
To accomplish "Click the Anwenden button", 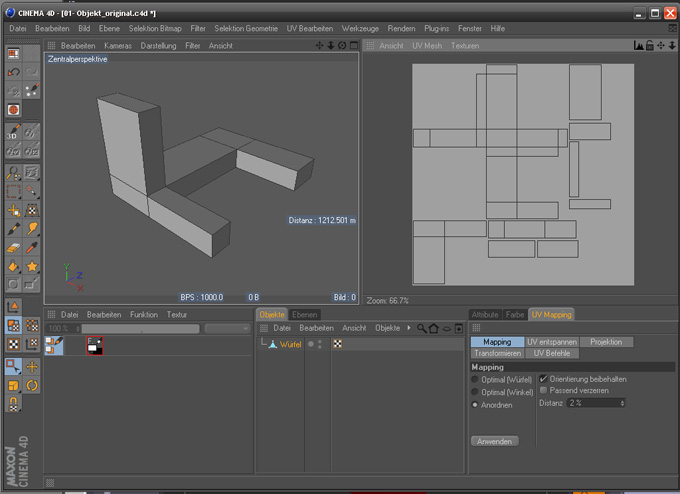I will [x=494, y=441].
